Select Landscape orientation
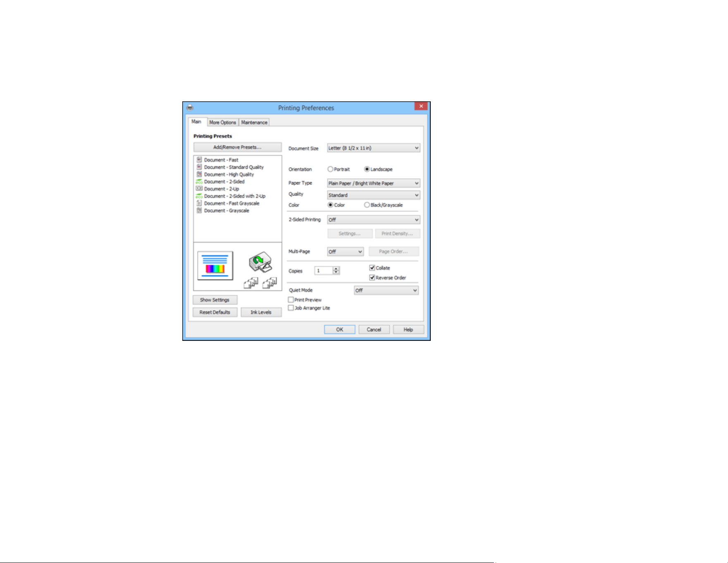Image resolution: width=728 pixels, height=563 pixels. pyautogui.click(x=367, y=169)
